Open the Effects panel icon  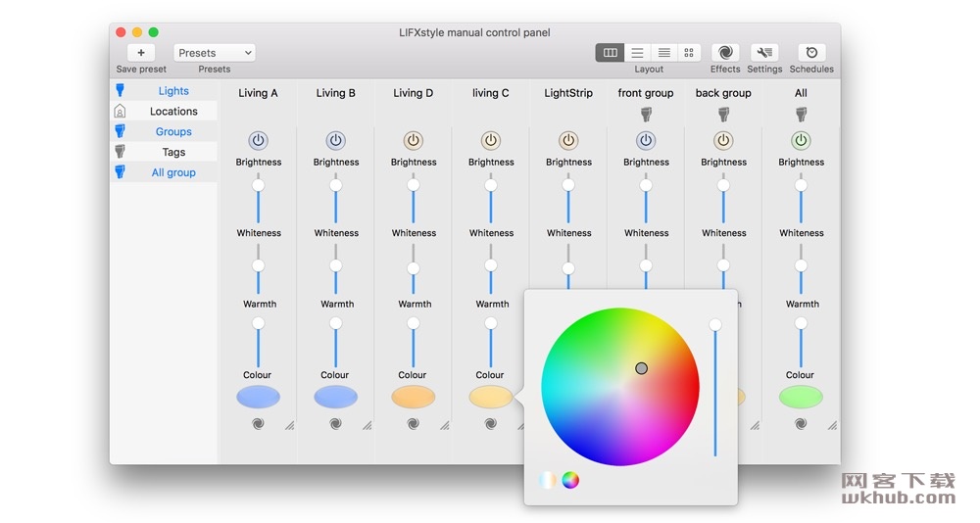click(x=725, y=53)
